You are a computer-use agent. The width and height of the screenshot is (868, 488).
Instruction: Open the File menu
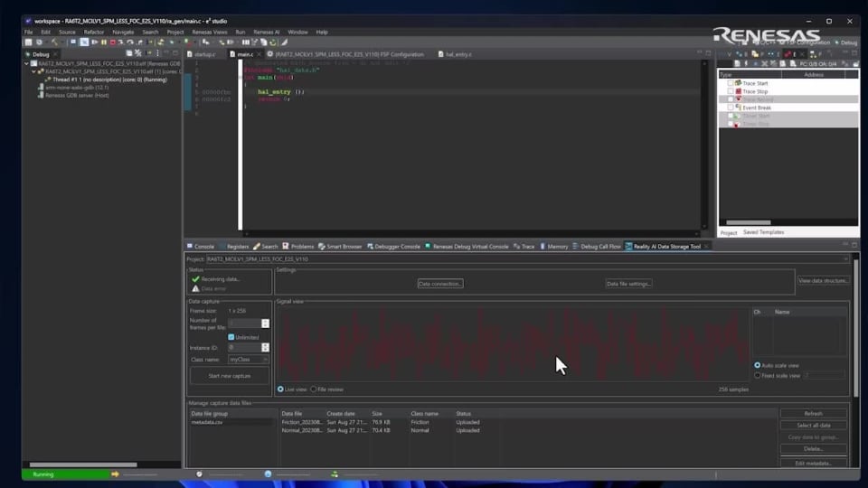(x=28, y=33)
